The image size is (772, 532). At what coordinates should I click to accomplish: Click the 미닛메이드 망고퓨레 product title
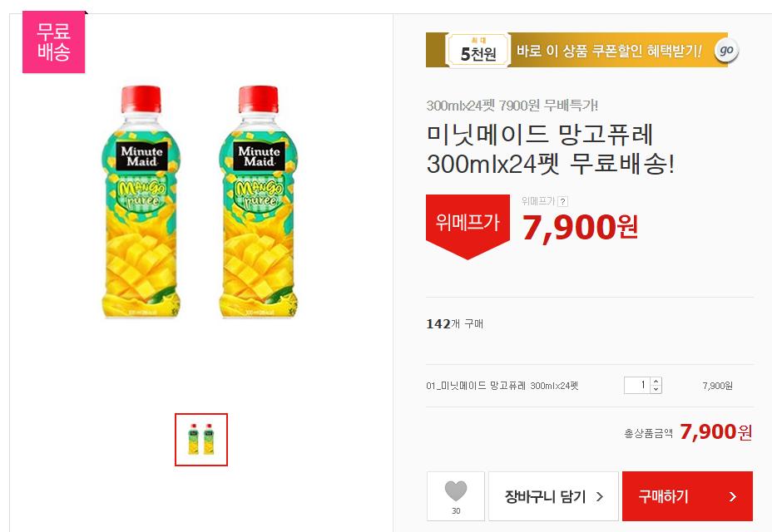(550, 149)
